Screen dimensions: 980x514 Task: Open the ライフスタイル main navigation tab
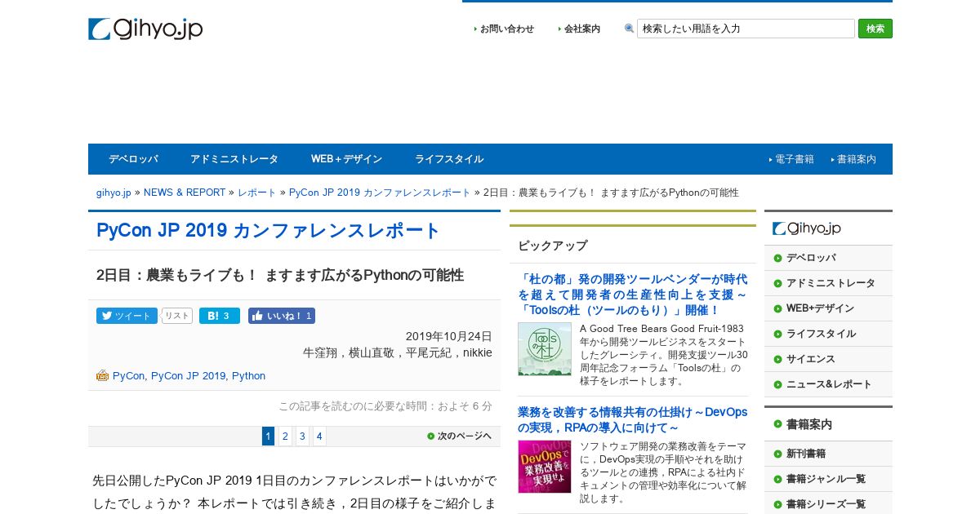tap(449, 159)
